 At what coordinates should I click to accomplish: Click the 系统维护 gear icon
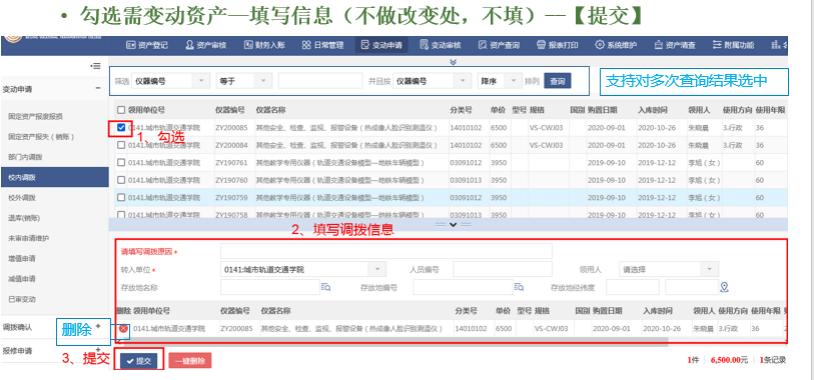point(600,45)
